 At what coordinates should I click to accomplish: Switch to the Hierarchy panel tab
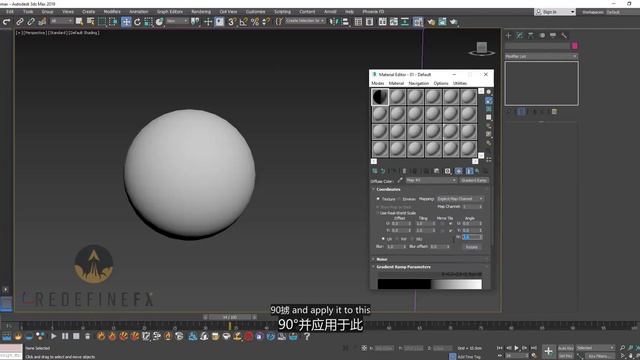[531, 36]
